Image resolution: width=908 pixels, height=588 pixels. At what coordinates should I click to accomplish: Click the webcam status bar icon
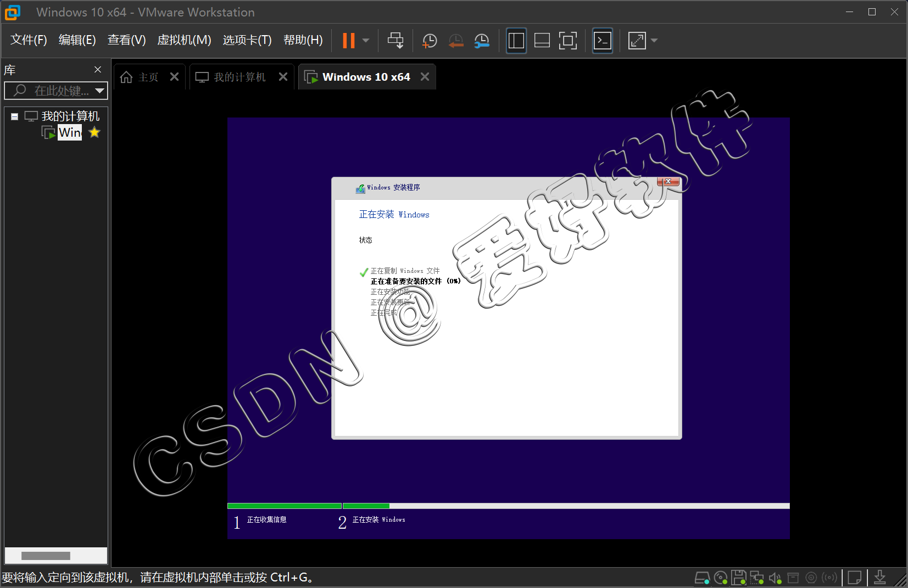click(811, 578)
